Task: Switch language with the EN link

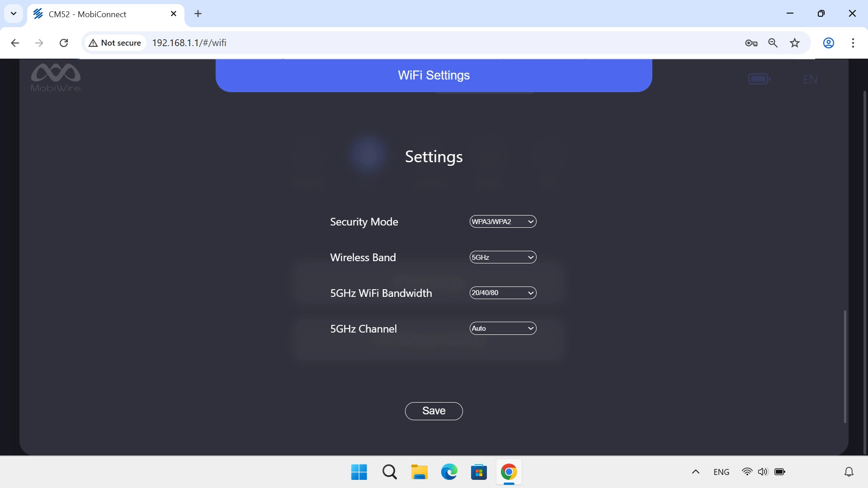Action: 810,80
